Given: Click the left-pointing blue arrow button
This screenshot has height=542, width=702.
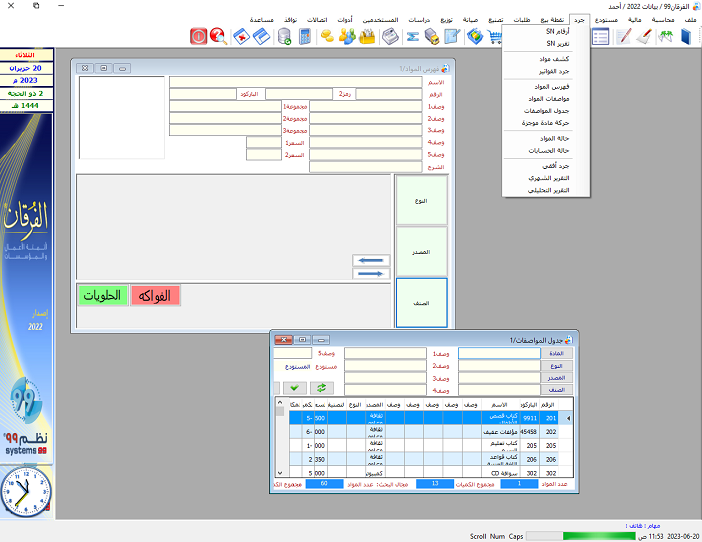Looking at the screenshot, I should 370,260.
